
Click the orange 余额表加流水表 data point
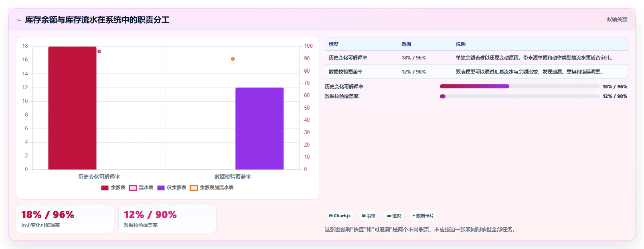tap(233, 59)
